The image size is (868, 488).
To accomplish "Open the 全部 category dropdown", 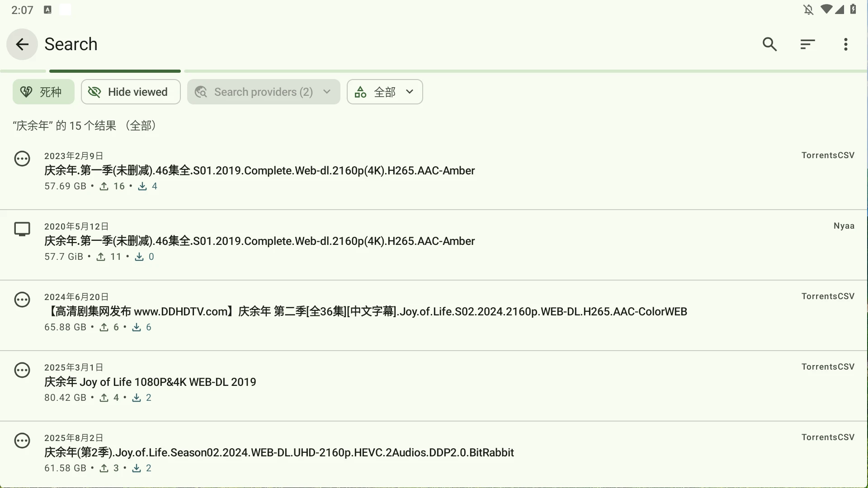I will (385, 92).
